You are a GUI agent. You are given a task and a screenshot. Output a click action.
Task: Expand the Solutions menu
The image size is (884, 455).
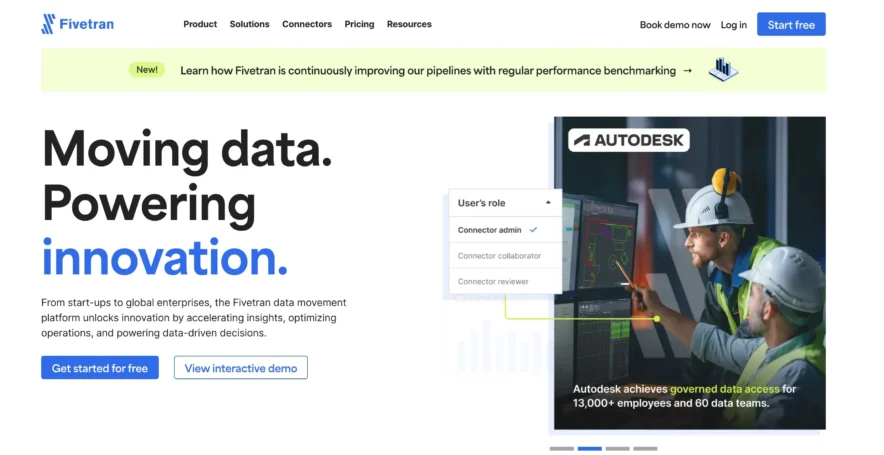pyautogui.click(x=249, y=24)
